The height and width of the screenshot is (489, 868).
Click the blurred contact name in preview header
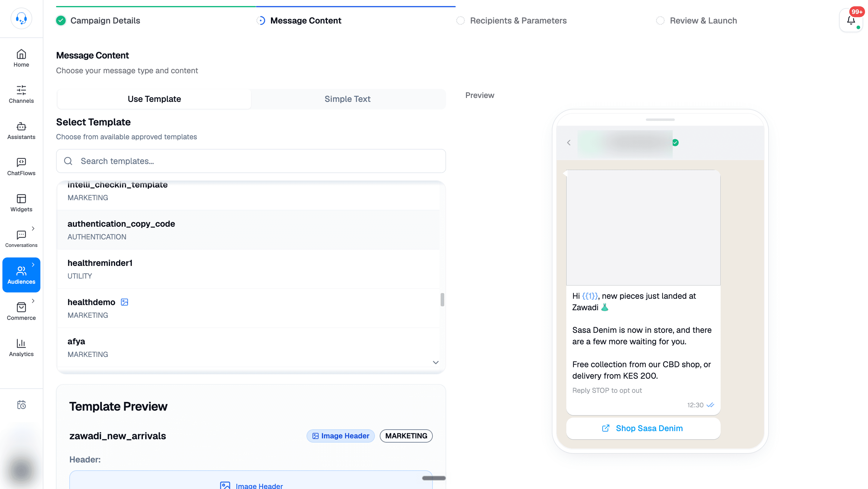[x=625, y=144]
